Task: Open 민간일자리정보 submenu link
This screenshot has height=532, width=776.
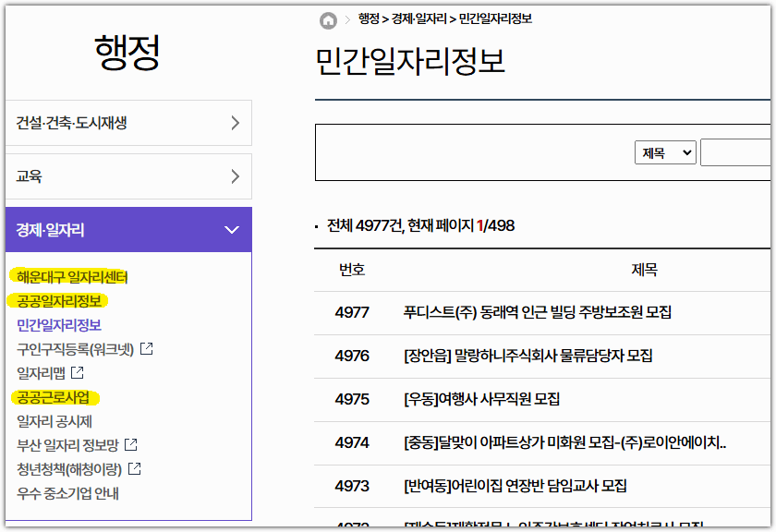Action: coord(59,324)
